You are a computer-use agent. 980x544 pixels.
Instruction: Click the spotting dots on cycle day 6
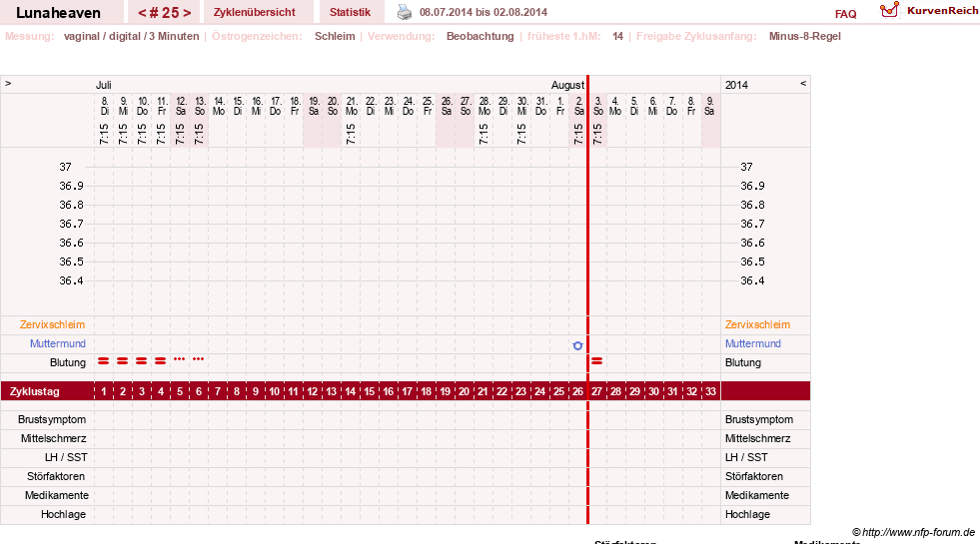199,359
